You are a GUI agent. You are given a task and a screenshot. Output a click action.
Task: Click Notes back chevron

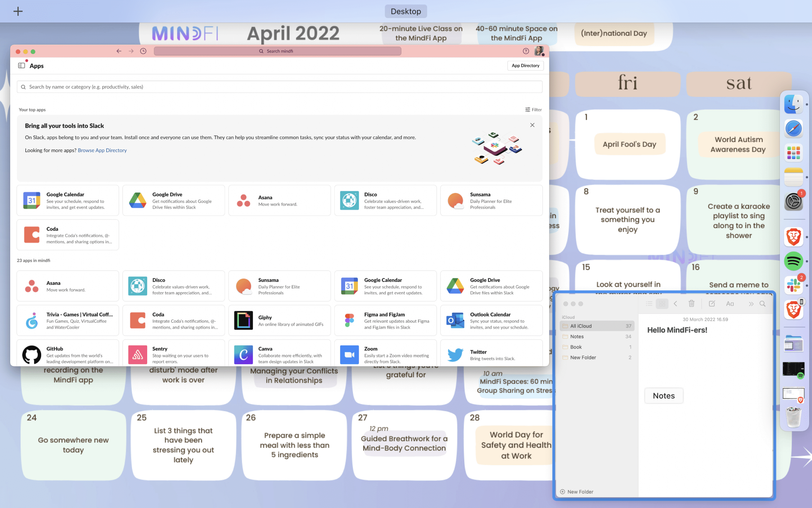[x=675, y=304]
